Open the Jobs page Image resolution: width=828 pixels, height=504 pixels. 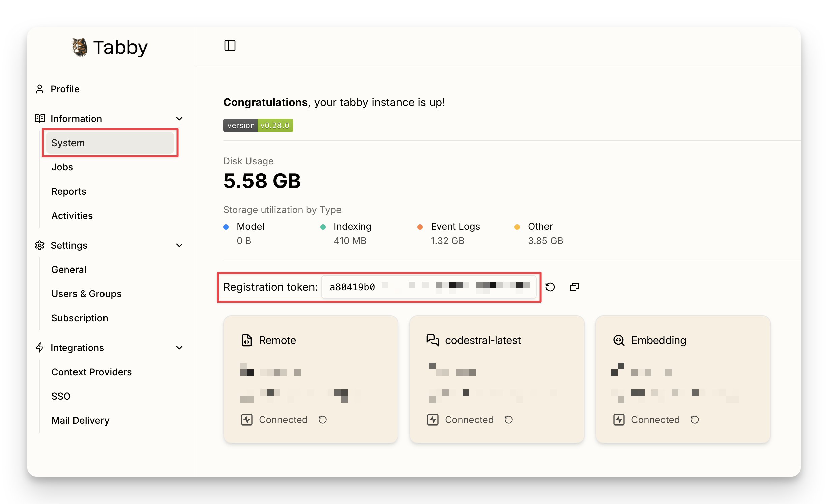(62, 167)
